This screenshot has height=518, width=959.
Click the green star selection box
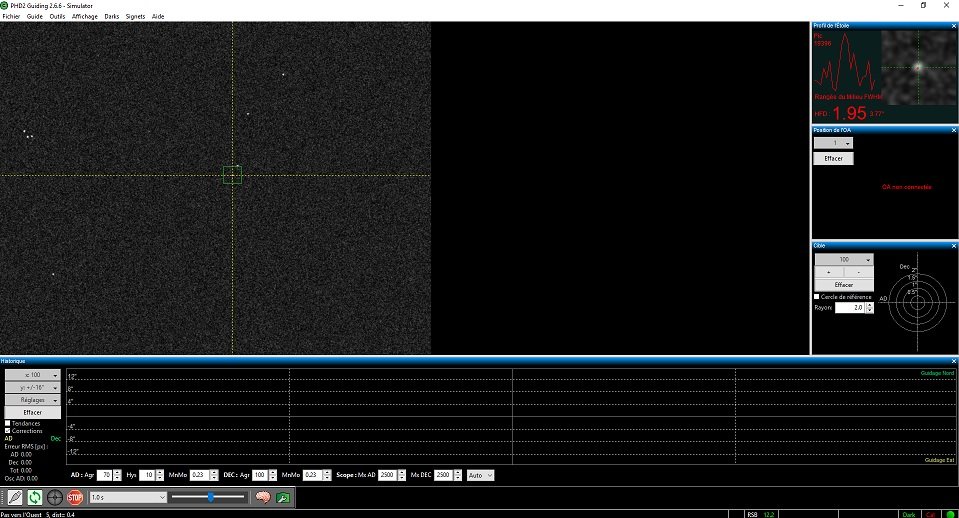click(x=232, y=175)
